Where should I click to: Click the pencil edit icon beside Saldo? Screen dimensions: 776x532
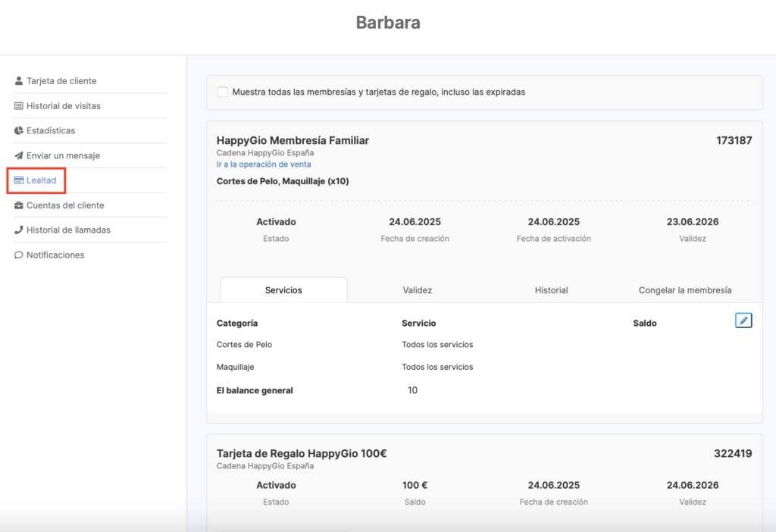pos(743,321)
